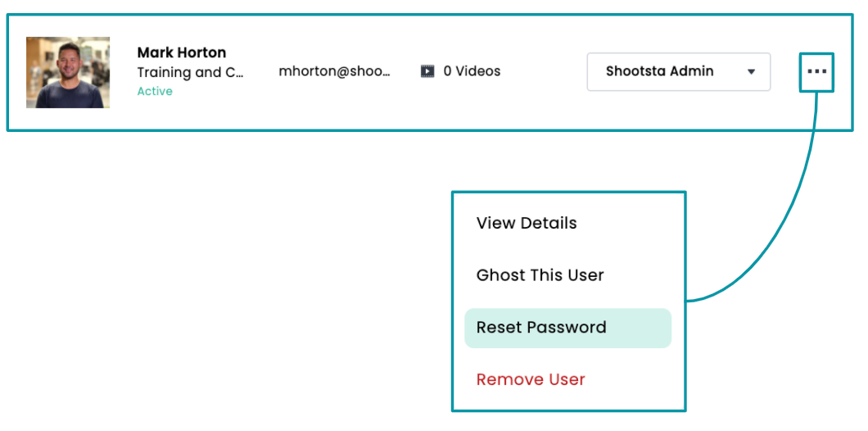
Task: Choose the red Remove User option
Action: 531,379
